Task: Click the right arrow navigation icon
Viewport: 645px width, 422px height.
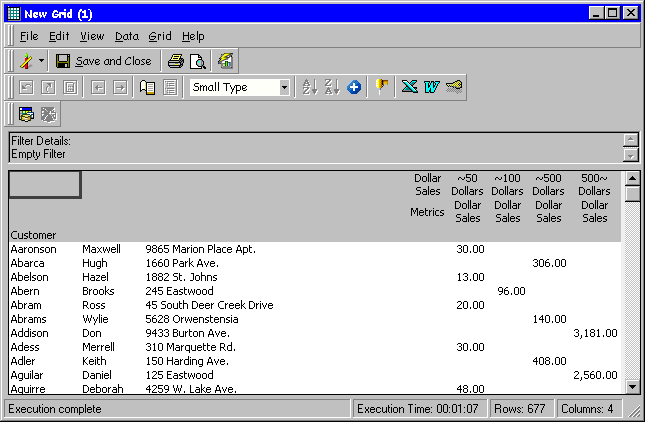Action: click(x=120, y=87)
